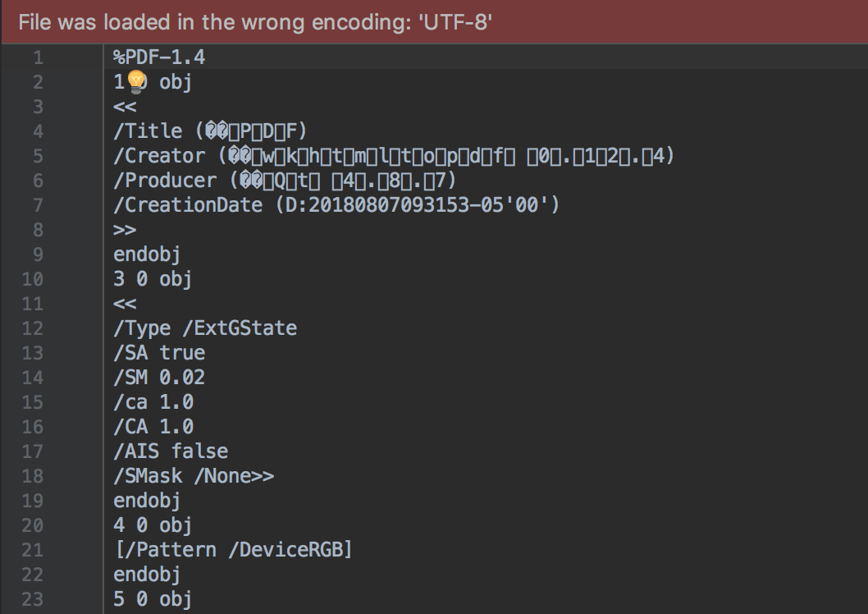This screenshot has width=868, height=614.
Task: Click the wrong encoding 'UTF-8' warning banner
Action: click(246, 22)
